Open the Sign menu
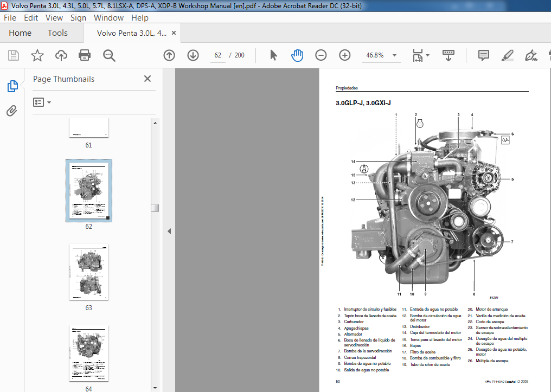Screen dimensions: 551x392 pyautogui.click(x=78, y=17)
